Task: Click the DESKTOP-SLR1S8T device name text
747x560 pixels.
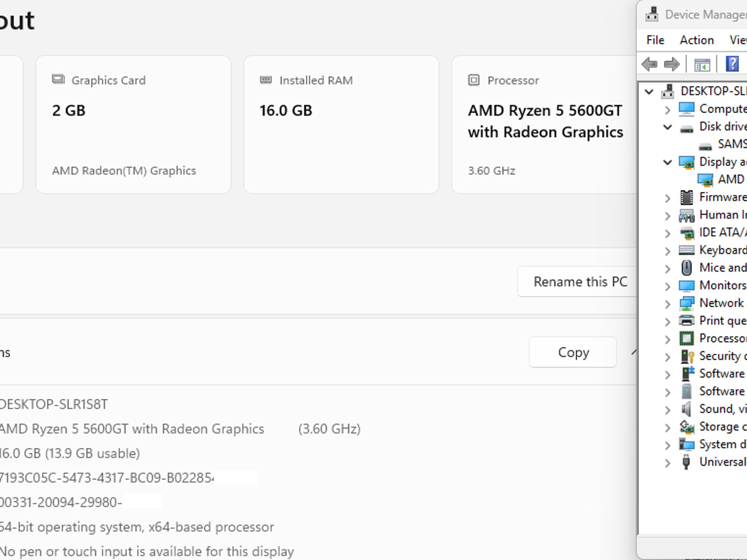Action: coord(54,404)
